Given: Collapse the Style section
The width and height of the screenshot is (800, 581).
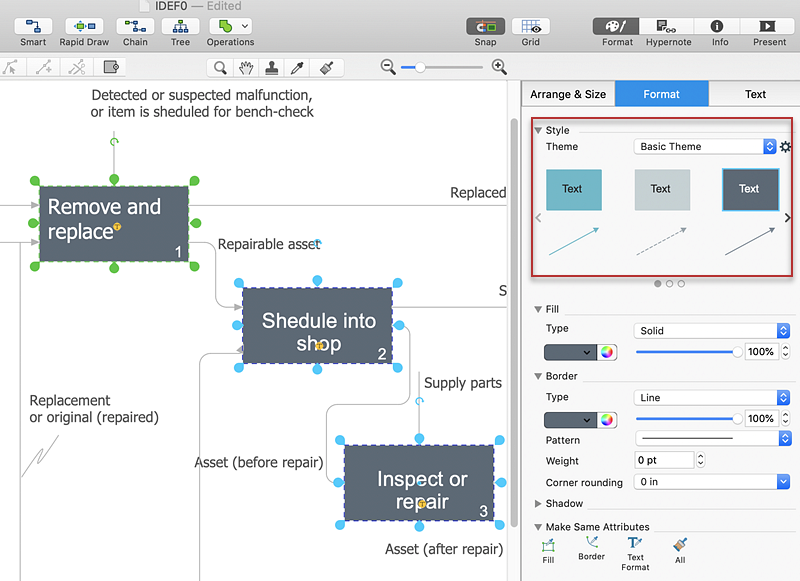Looking at the screenshot, I should 538,131.
